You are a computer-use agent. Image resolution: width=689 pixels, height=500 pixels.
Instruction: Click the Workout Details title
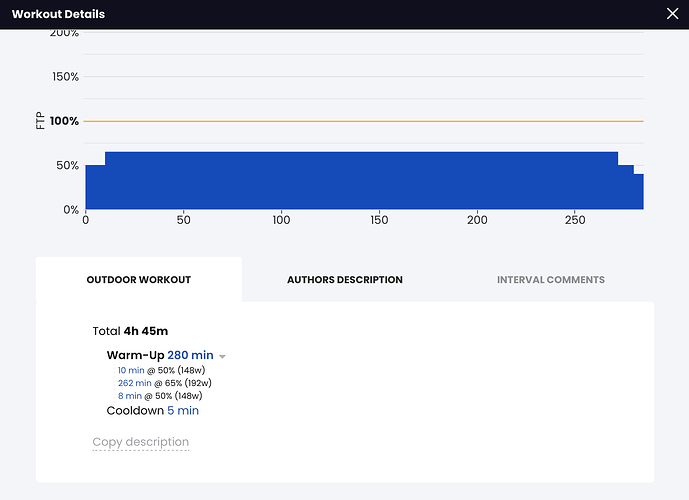pyautogui.click(x=58, y=14)
